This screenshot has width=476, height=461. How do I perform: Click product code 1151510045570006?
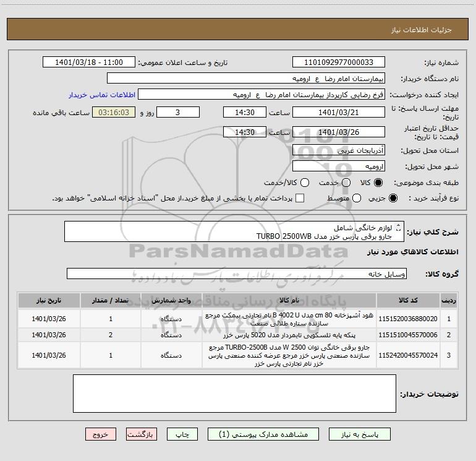[408, 335]
